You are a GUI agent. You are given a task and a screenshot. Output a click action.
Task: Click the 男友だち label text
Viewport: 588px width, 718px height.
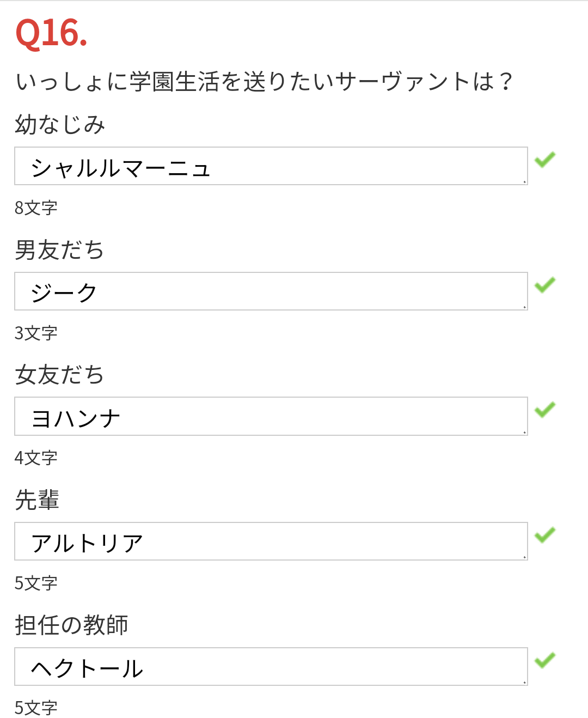(x=59, y=250)
